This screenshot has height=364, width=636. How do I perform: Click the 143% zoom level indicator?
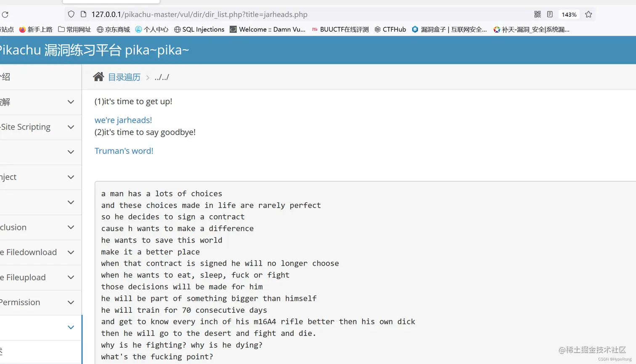coord(569,14)
